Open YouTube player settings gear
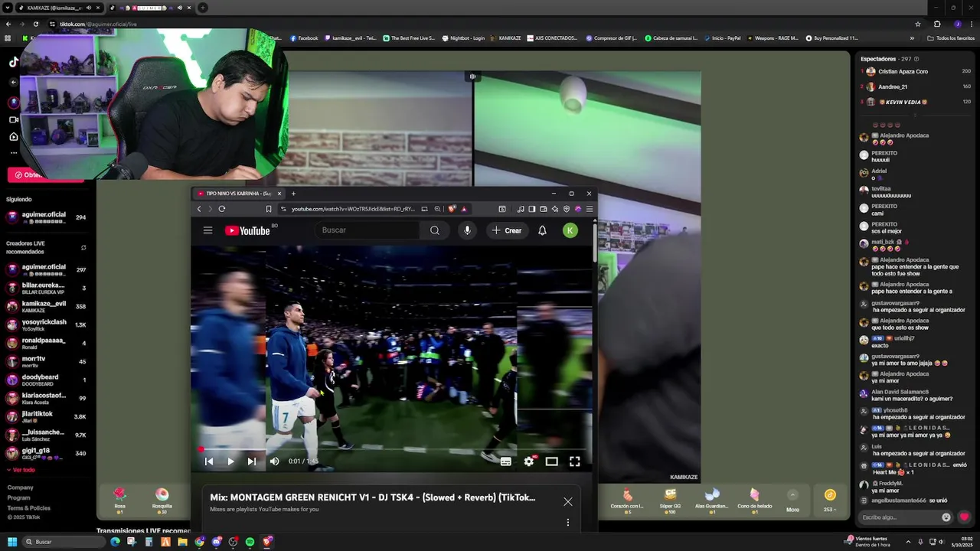980x551 pixels. 529,461
